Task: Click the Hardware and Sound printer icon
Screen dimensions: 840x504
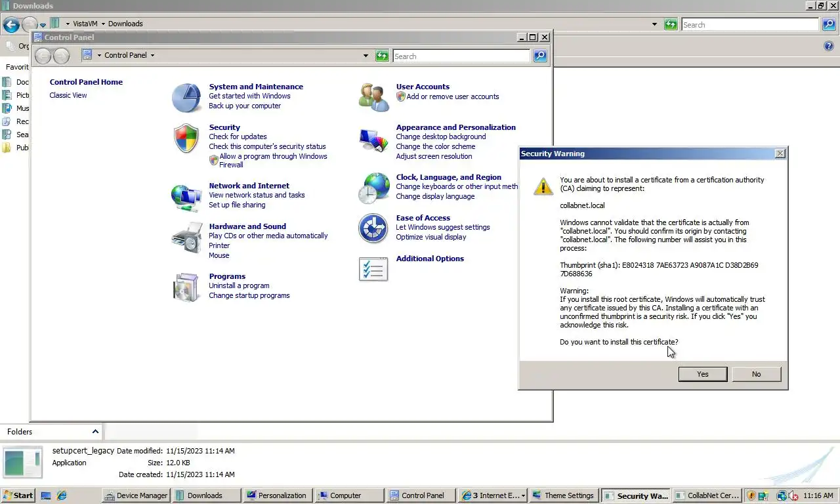Action: 186,238
